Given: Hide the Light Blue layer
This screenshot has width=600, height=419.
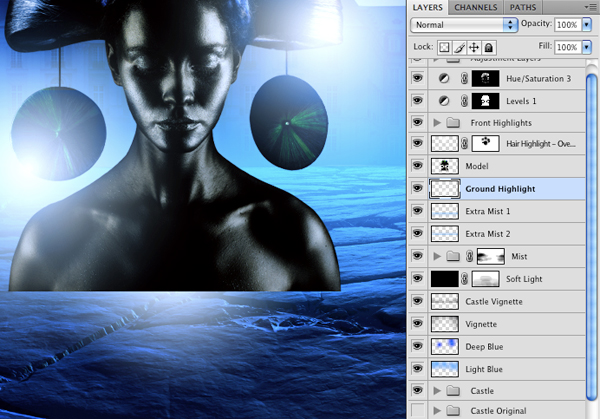Looking at the screenshot, I should [417, 368].
